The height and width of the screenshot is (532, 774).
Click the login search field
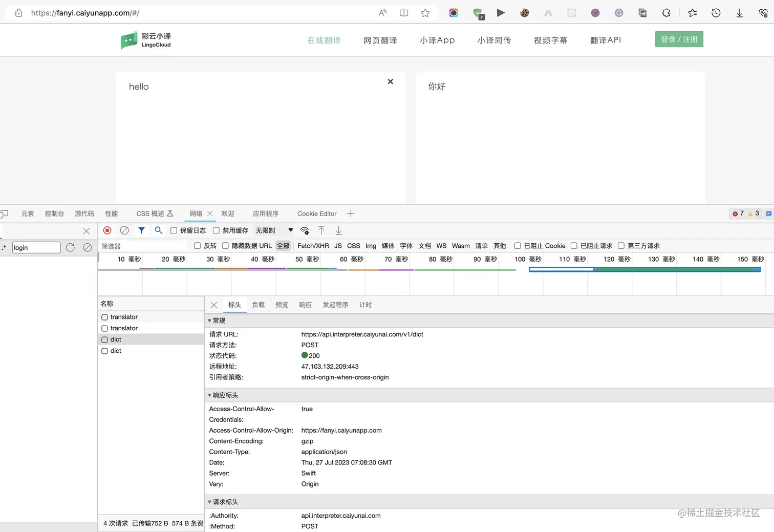tap(36, 247)
